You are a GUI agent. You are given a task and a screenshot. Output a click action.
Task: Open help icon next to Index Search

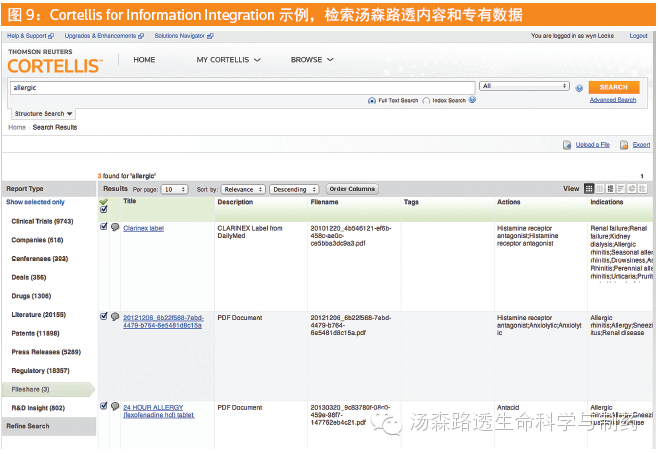click(x=472, y=100)
